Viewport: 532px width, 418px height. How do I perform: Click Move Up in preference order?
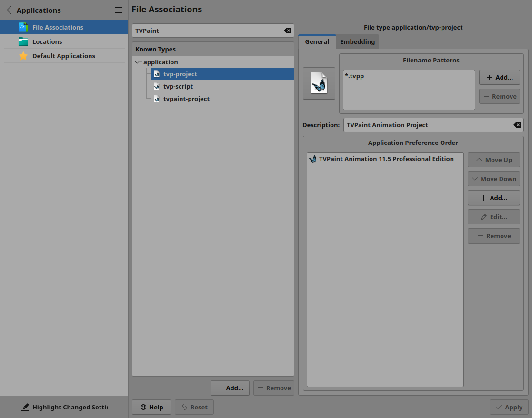pos(494,160)
